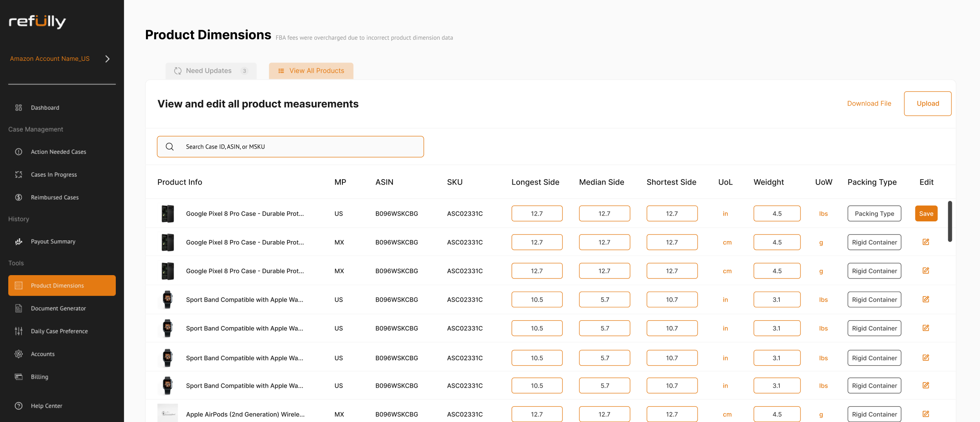Click Amazon Account Name_US label
Screen dimensions: 980x422
click(x=50, y=59)
